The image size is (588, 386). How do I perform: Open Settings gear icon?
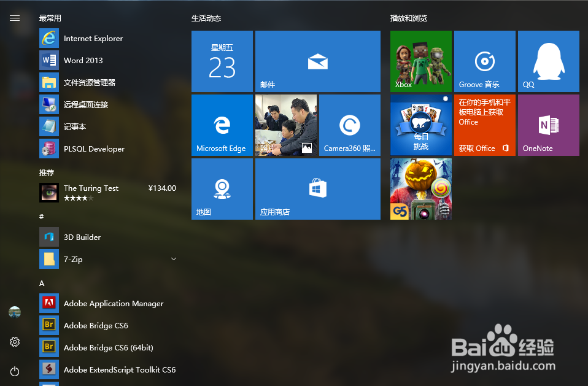pyautogui.click(x=15, y=342)
